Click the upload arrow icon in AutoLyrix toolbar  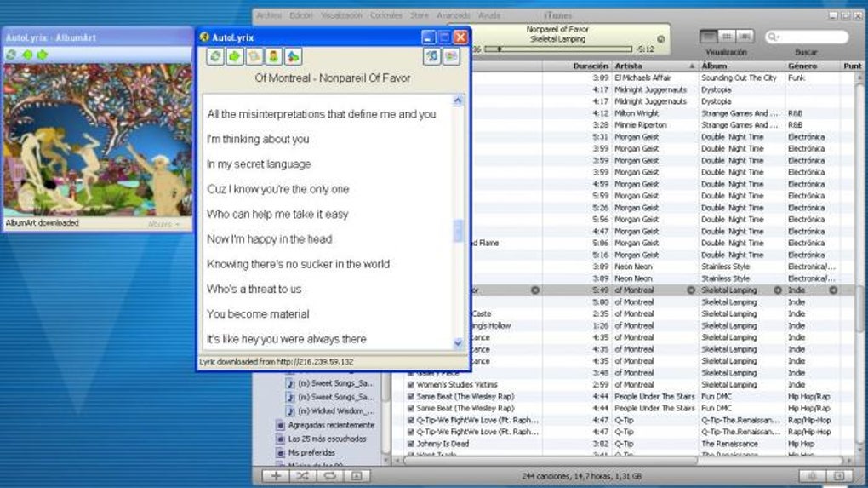pyautogui.click(x=293, y=56)
